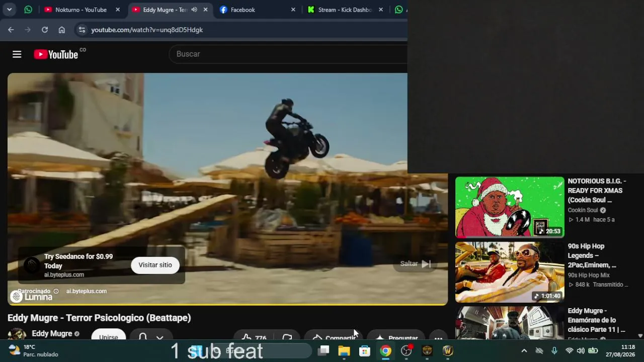Click the Preguntar button

tap(396, 336)
